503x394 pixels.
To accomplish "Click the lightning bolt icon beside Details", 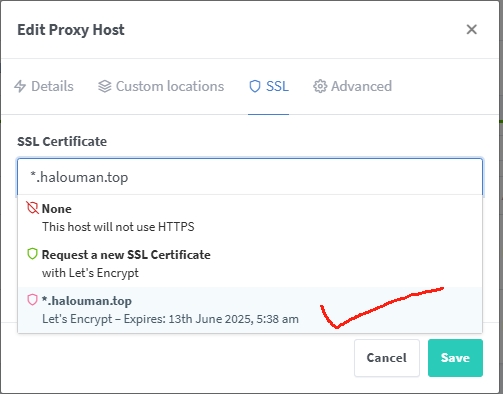I will click(x=20, y=86).
